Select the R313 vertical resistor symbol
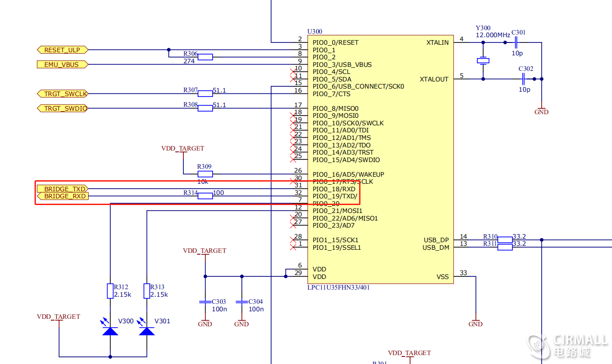The height and width of the screenshot is (364, 612). (147, 291)
